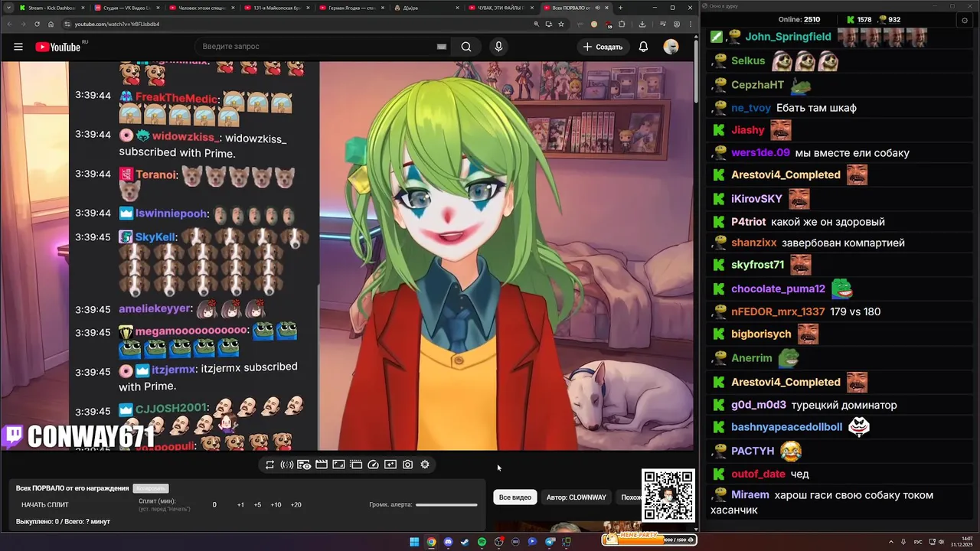Open the YouTube hamburger guide menu
980x551 pixels.
pos(18,47)
